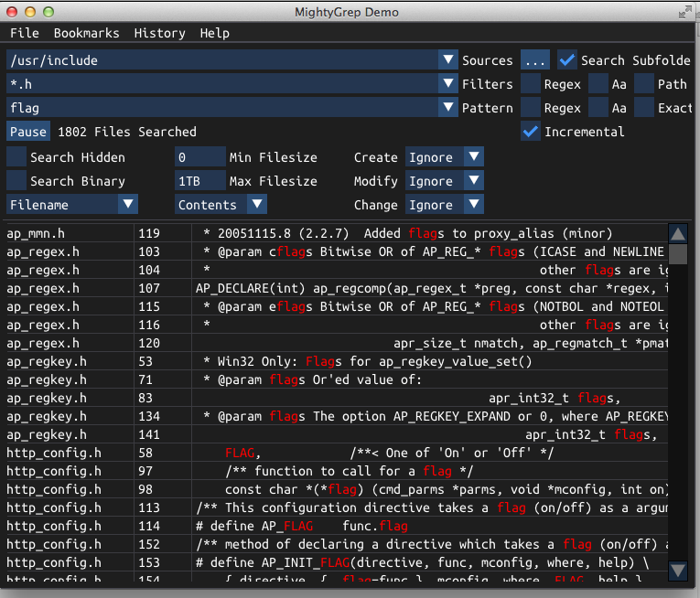Image resolution: width=700 pixels, height=598 pixels.
Task: Expand the Create date Ignore dropdown
Action: tap(473, 157)
